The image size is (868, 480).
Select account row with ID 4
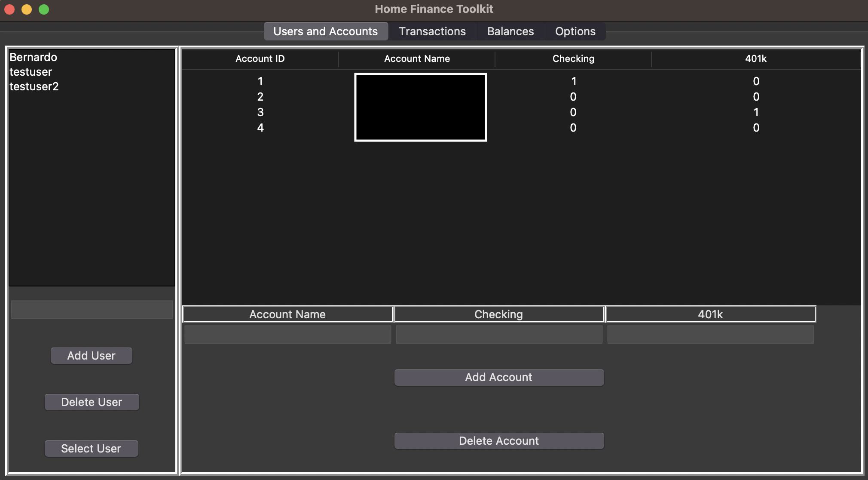[521, 128]
